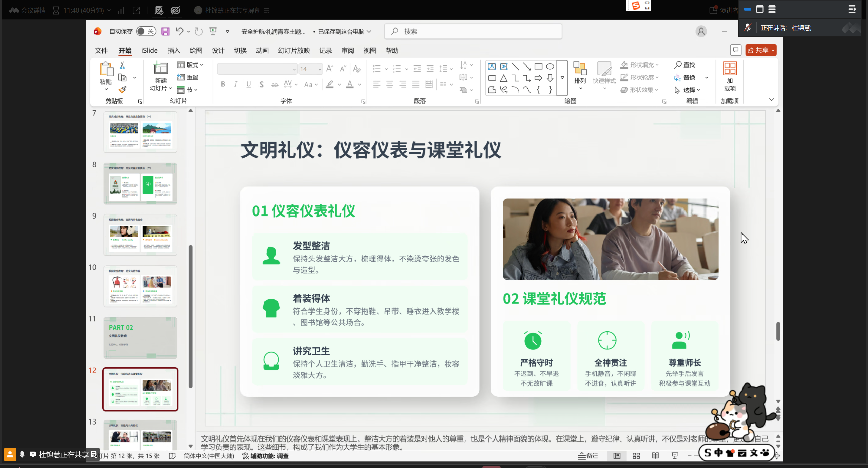Image resolution: width=868 pixels, height=468 pixels.
Task: Toggle the AutoSave switch
Action: [x=146, y=32]
